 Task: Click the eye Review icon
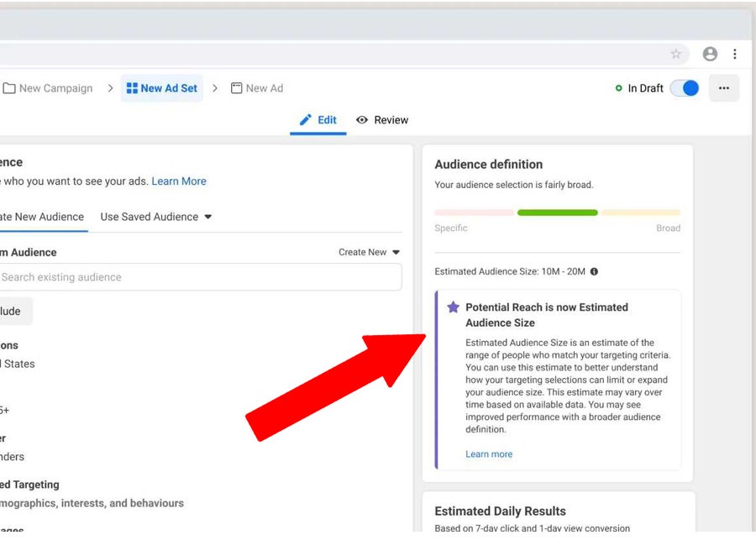pyautogui.click(x=362, y=120)
